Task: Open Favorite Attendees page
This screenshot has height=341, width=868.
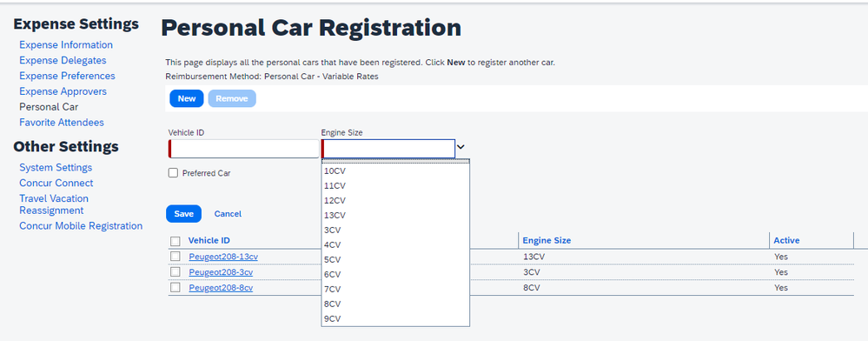Action: point(62,123)
